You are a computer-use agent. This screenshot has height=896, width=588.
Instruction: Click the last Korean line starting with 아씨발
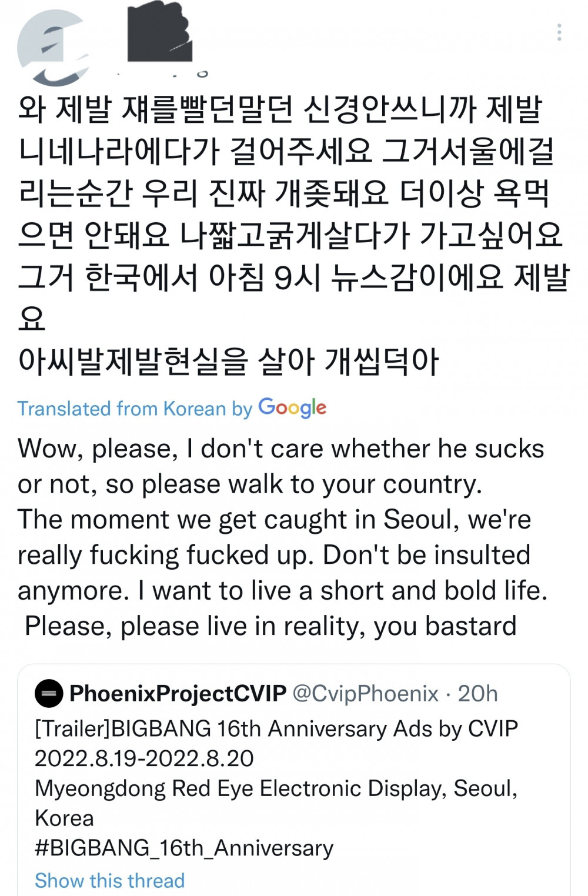[229, 361]
